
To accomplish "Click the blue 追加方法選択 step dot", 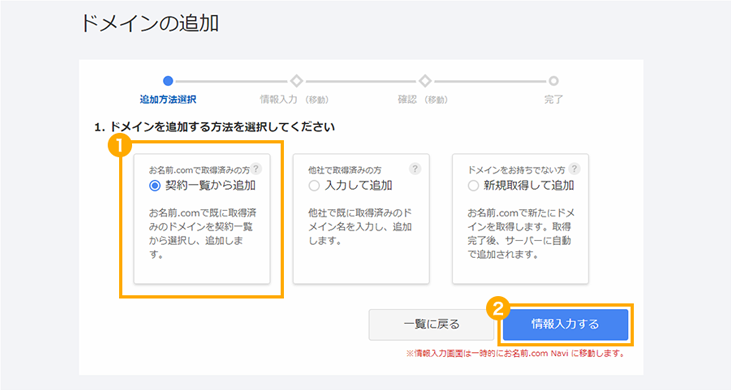I will (168, 81).
